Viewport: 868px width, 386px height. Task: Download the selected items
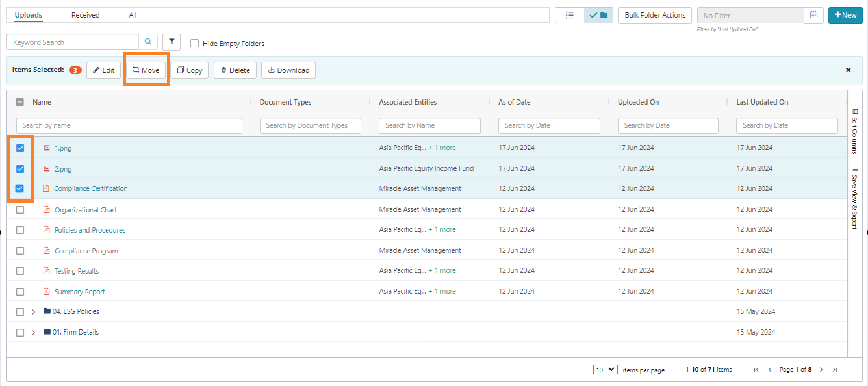pyautogui.click(x=288, y=70)
